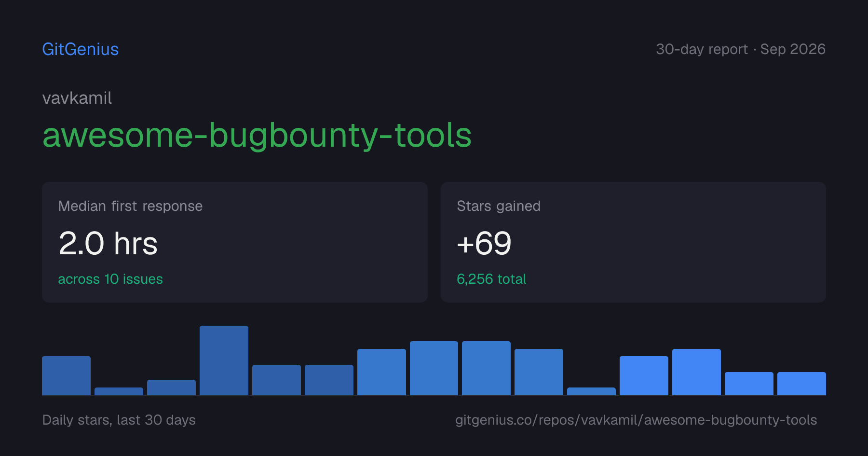Click the 6,256 total text
868x456 pixels.
491,279
